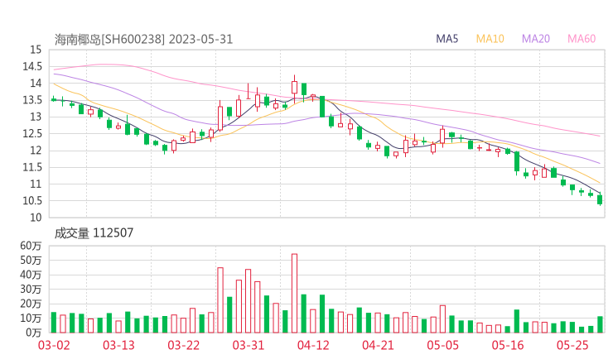Click the first green volume bar above 03-02

point(54,323)
